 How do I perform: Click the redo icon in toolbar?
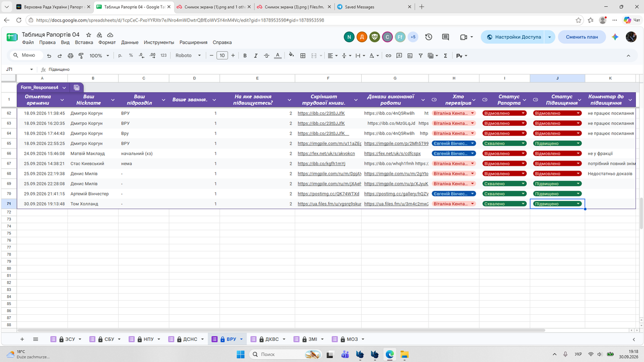[x=60, y=56]
